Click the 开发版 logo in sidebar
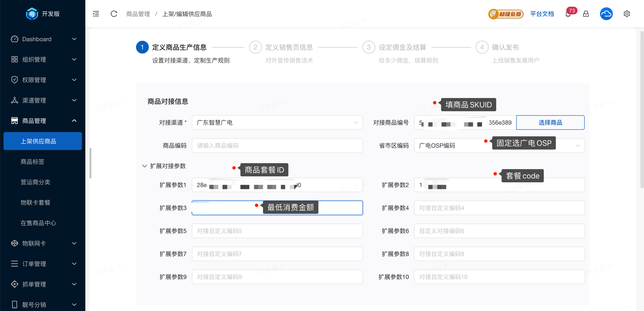 click(x=42, y=14)
